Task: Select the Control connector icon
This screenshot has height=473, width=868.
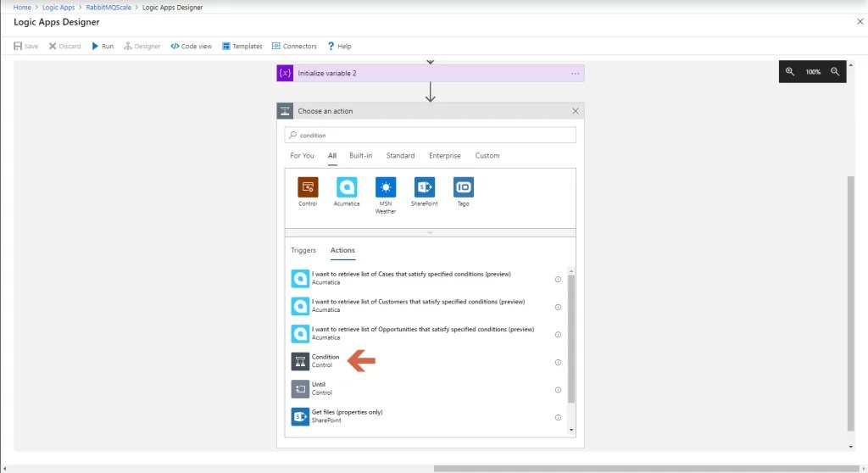Action: pos(308,187)
